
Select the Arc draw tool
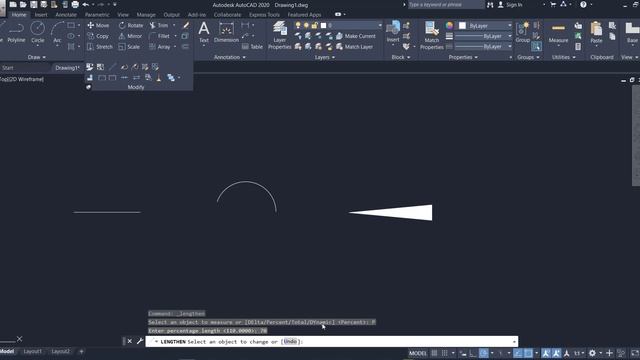point(57,32)
